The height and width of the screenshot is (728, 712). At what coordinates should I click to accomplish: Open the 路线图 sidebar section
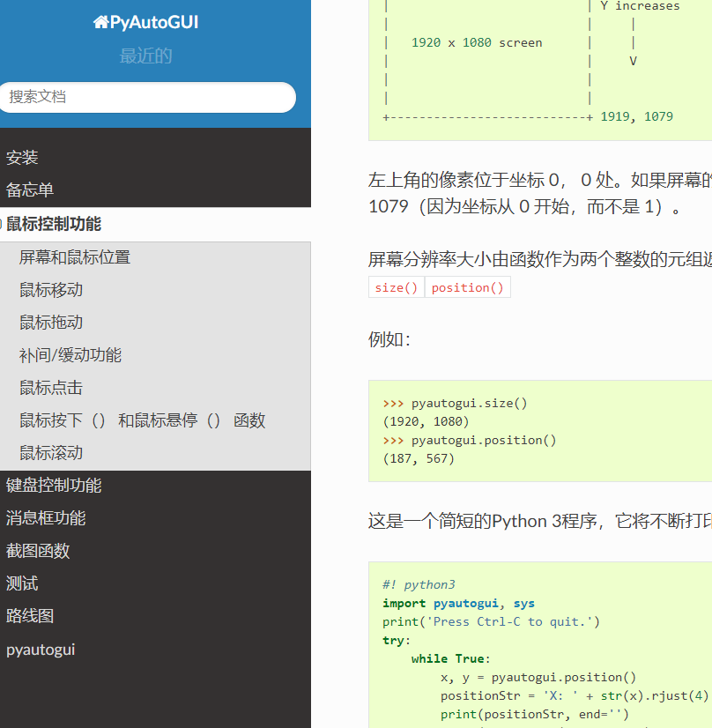pos(30,616)
